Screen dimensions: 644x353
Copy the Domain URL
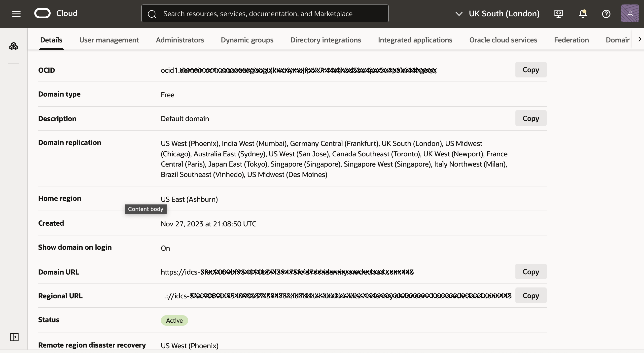[x=531, y=272]
